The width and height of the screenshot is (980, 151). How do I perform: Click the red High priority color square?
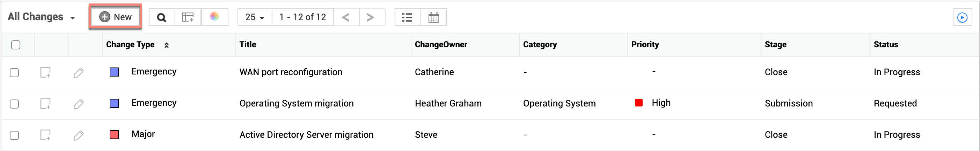click(639, 103)
